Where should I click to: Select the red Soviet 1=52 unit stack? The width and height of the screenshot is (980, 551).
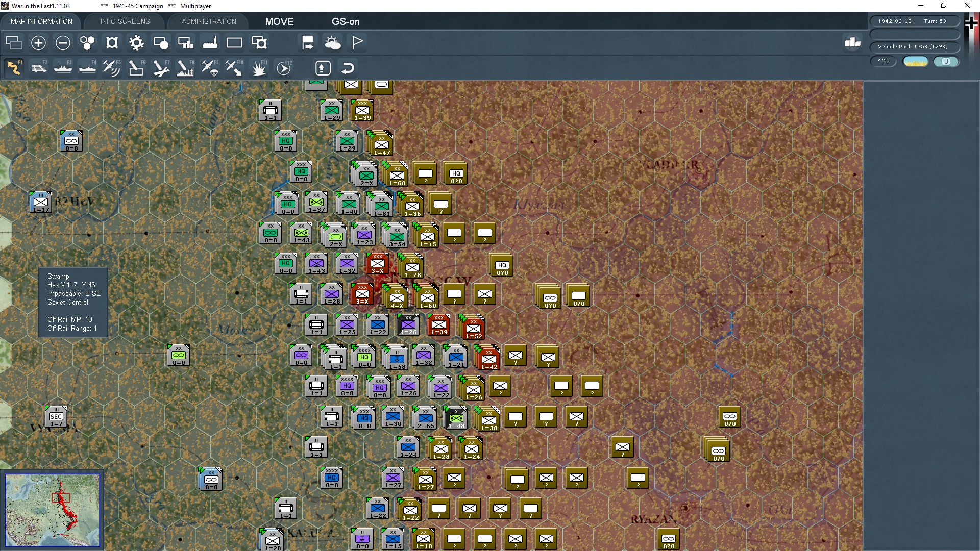point(473,328)
